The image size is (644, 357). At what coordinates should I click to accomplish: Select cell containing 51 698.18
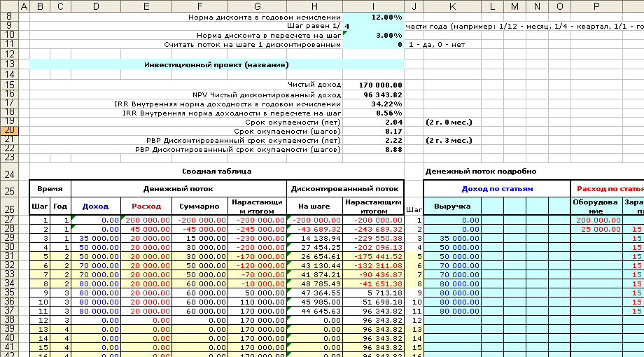click(x=373, y=302)
